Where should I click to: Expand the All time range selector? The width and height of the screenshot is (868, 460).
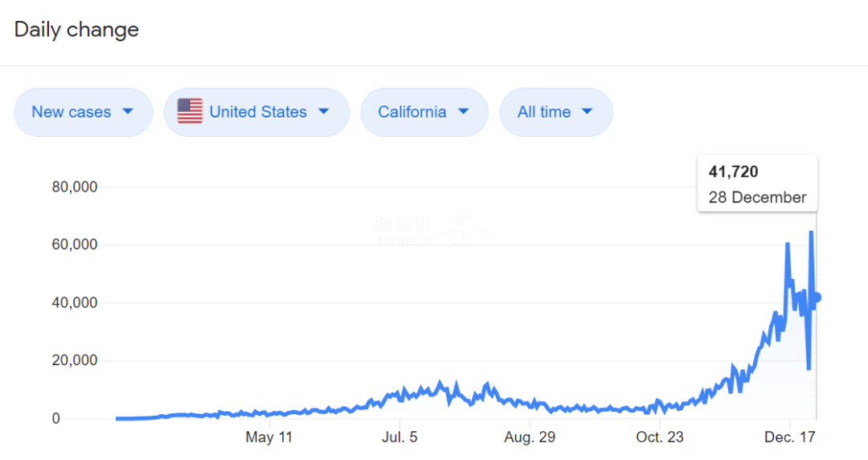pyautogui.click(x=555, y=112)
